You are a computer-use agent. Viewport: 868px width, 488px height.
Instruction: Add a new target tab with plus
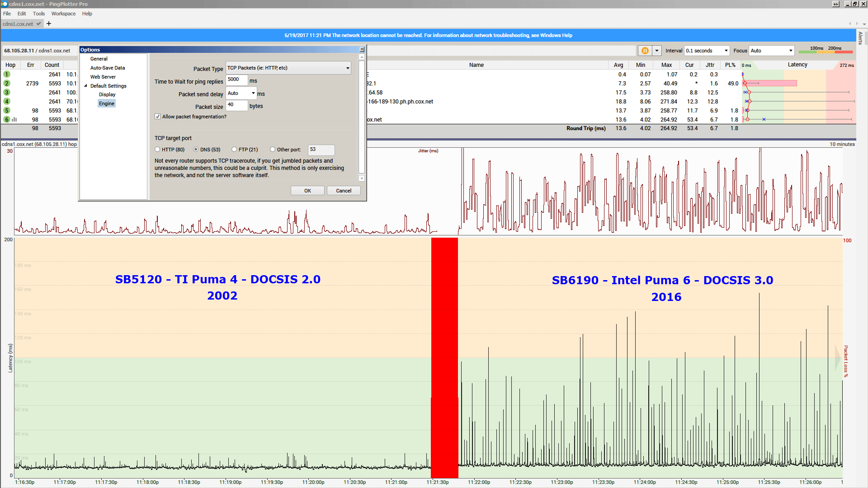coord(49,23)
